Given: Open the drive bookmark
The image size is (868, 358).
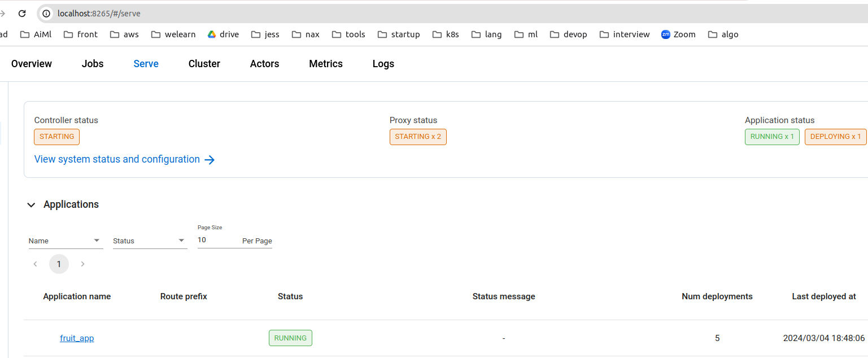Looking at the screenshot, I should (x=223, y=34).
